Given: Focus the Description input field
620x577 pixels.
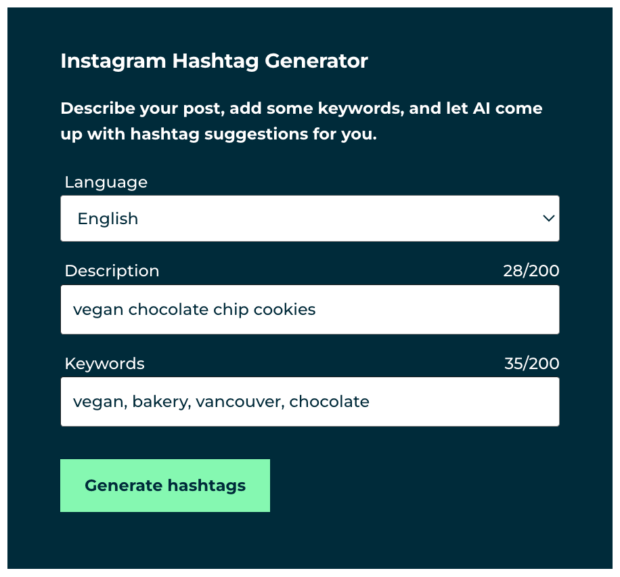Looking at the screenshot, I should pos(310,309).
